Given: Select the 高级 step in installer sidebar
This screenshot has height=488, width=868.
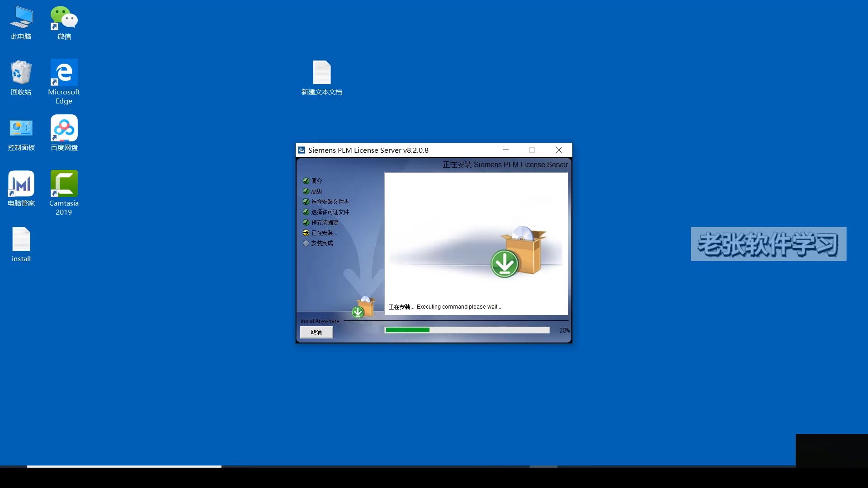Looking at the screenshot, I should (316, 191).
